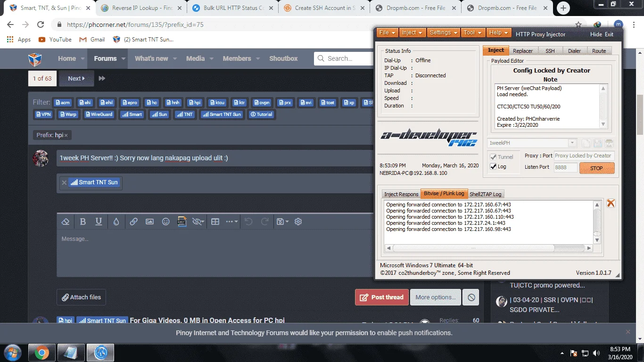This screenshot has width=644, height=362.
Task: Expand the 1weekPH config combo box
Action: [572, 143]
